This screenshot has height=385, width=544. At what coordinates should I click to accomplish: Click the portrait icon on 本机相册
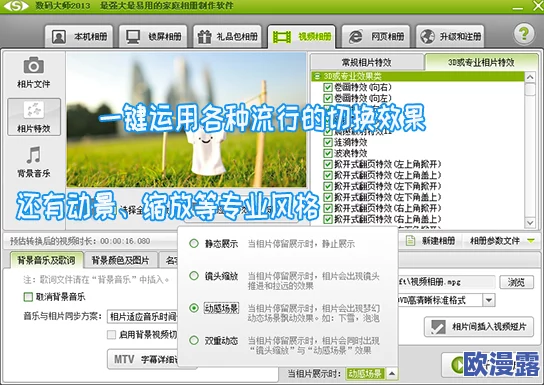[x=59, y=36]
